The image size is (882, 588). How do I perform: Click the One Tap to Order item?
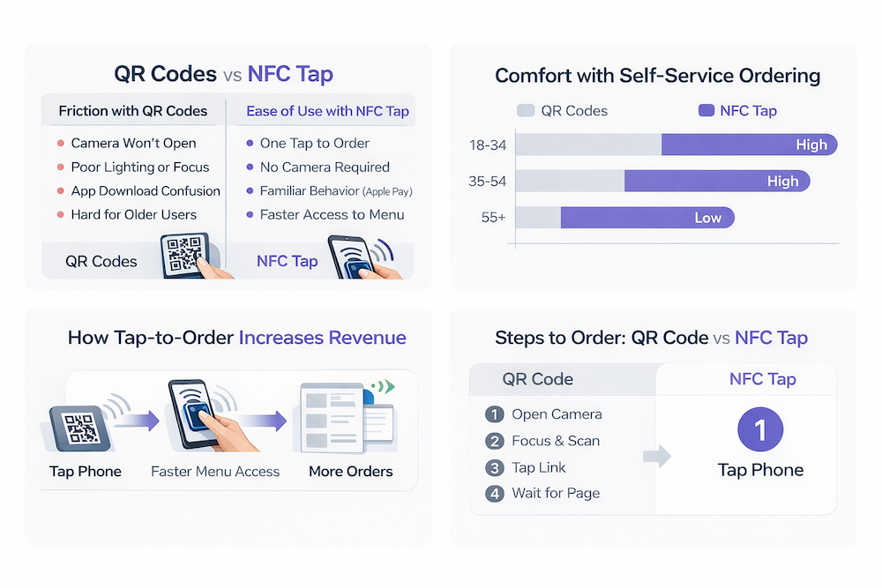[x=314, y=144]
